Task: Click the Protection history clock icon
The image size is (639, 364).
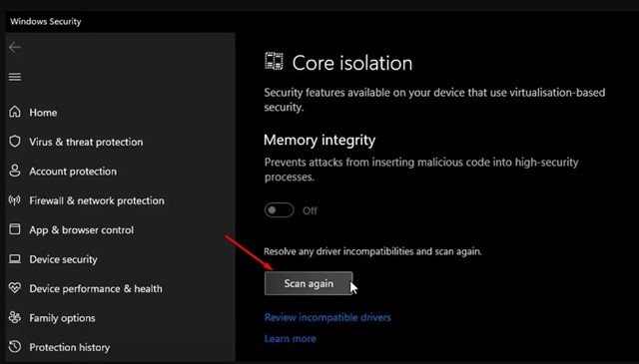Action: coord(15,347)
